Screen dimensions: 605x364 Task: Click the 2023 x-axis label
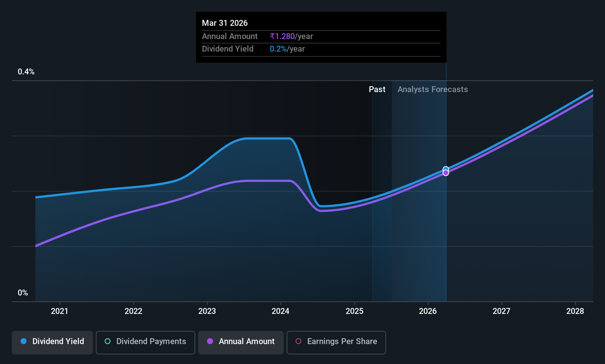coord(207,311)
